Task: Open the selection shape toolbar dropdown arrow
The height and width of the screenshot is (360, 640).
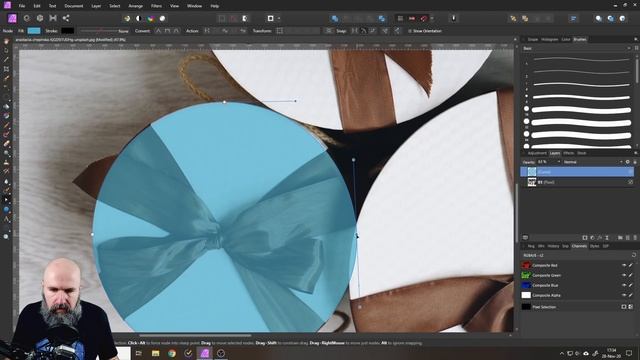Action: [279, 18]
